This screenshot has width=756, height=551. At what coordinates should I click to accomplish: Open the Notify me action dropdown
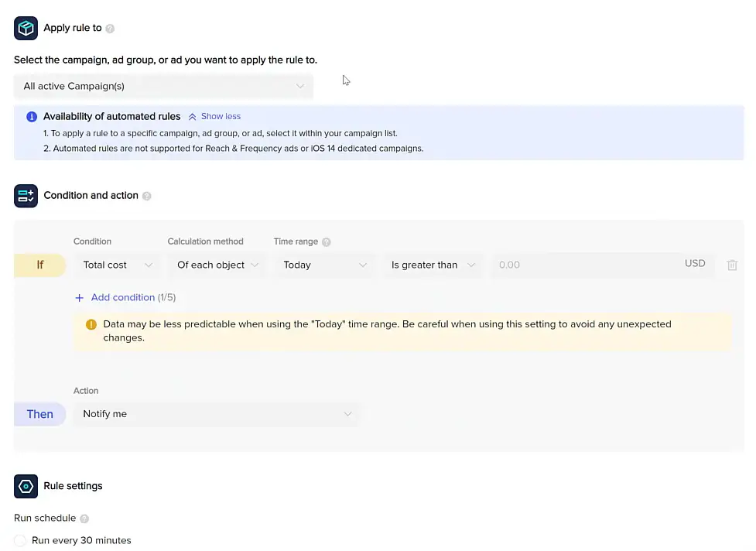tap(217, 414)
